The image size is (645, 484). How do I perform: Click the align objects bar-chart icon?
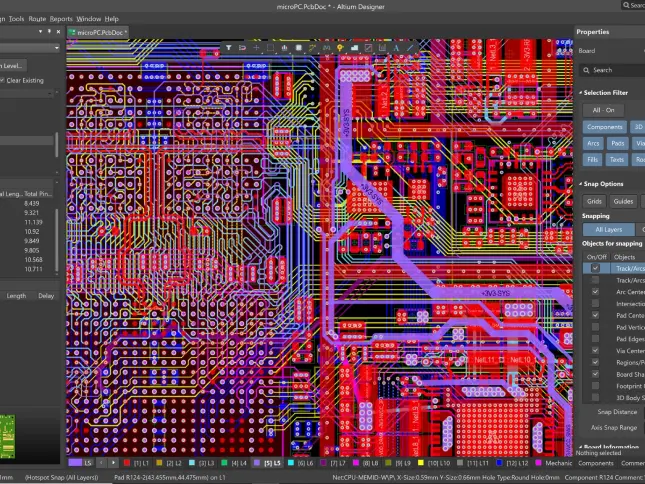click(284, 48)
